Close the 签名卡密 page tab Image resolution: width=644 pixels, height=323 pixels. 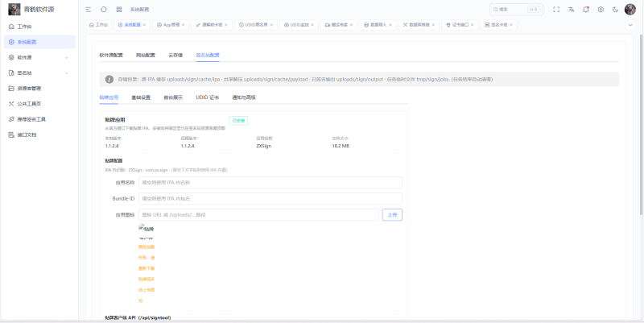(511, 25)
